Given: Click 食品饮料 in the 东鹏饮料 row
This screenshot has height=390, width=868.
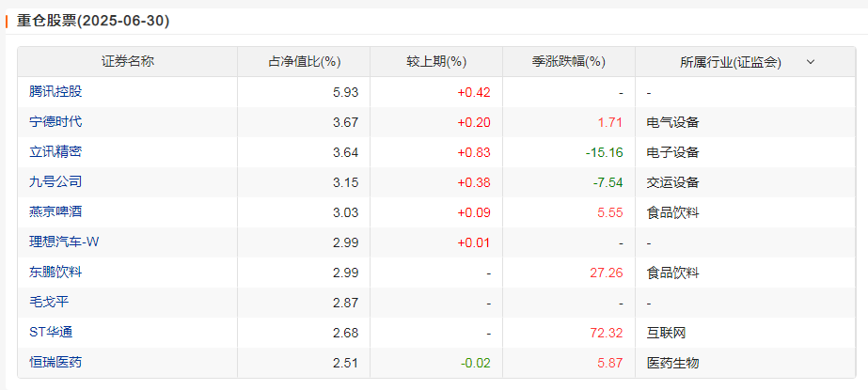Looking at the screenshot, I should tap(672, 273).
